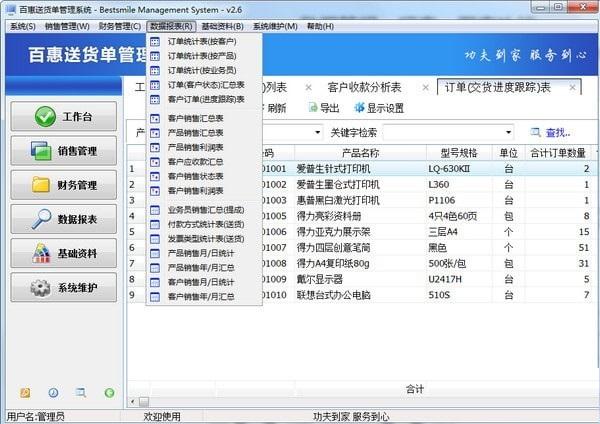Click the horizontal scrollbar left arrow

click(x=132, y=401)
